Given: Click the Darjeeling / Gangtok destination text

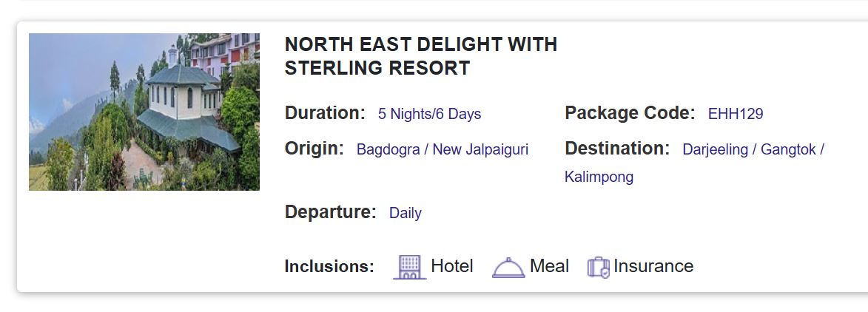Looking at the screenshot, I should [x=753, y=149].
